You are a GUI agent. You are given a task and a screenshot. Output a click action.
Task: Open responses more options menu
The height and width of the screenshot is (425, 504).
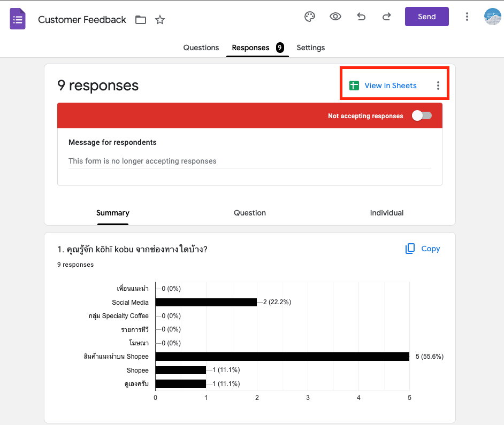pyautogui.click(x=438, y=86)
